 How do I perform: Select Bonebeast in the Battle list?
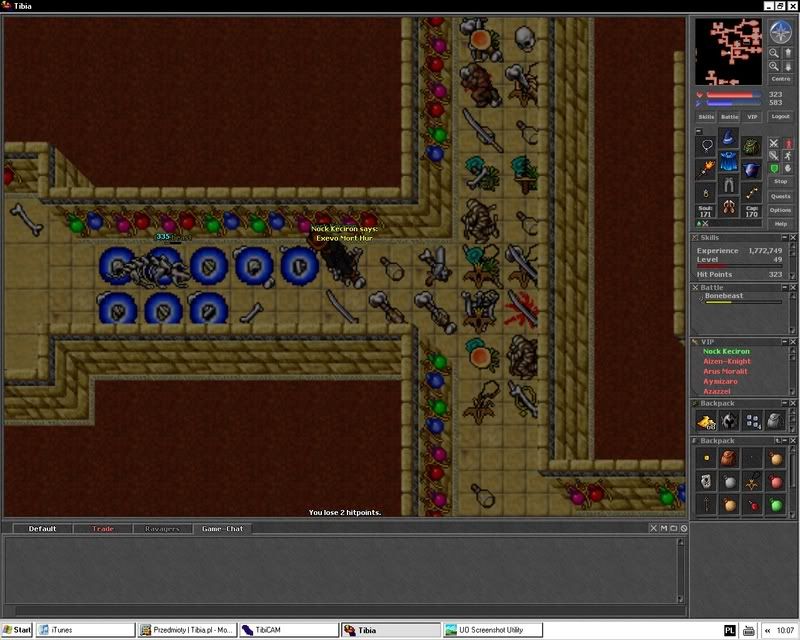pos(739,298)
